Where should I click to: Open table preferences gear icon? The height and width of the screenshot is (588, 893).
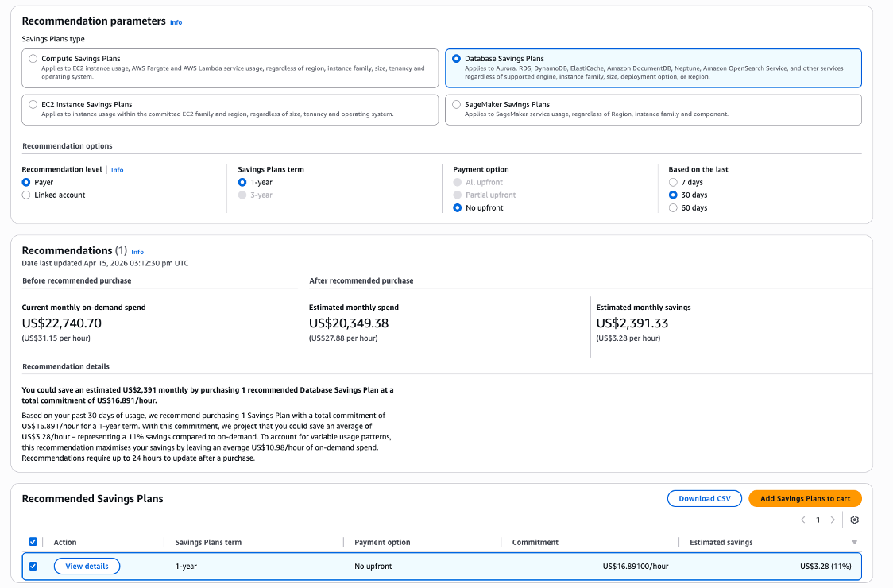[854, 520]
